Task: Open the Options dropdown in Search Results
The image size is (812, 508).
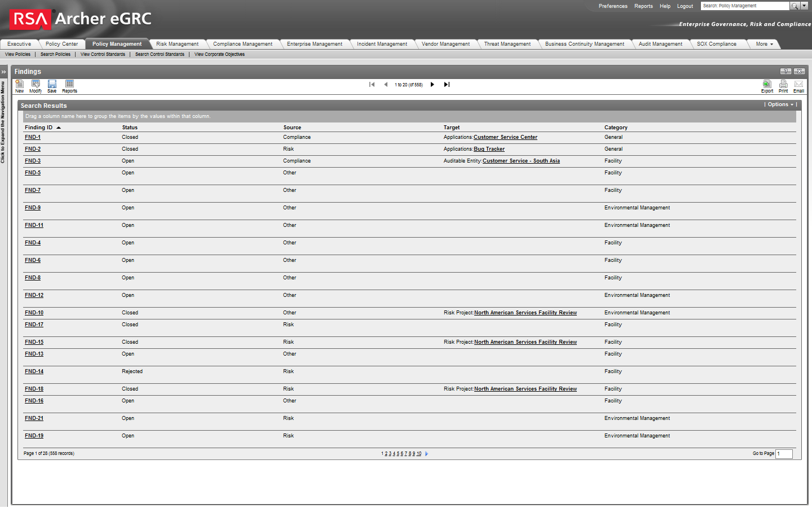Action: (780, 104)
